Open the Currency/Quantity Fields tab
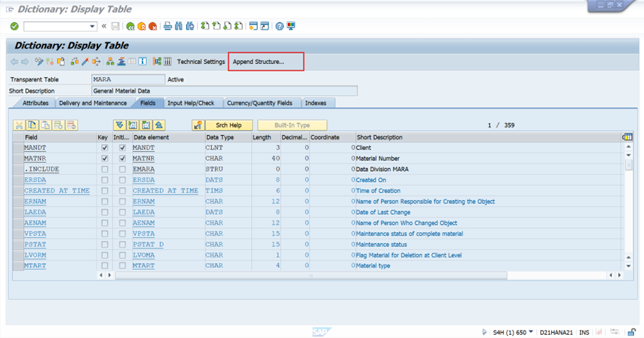 click(260, 103)
